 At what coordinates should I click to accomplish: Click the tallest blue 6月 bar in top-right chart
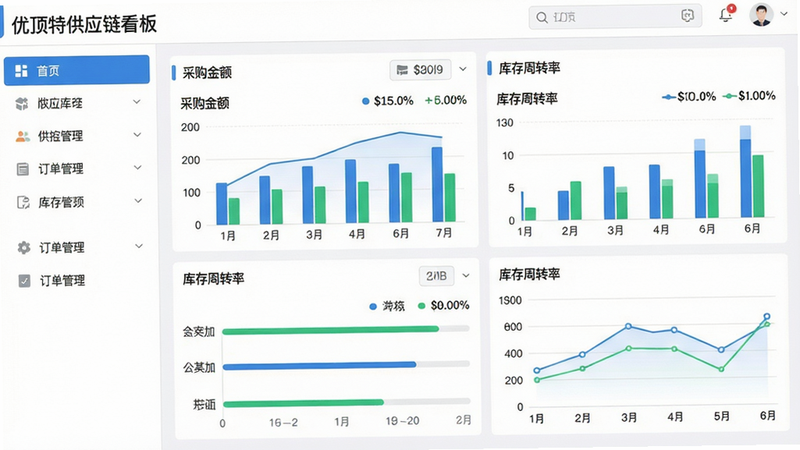[745, 171]
